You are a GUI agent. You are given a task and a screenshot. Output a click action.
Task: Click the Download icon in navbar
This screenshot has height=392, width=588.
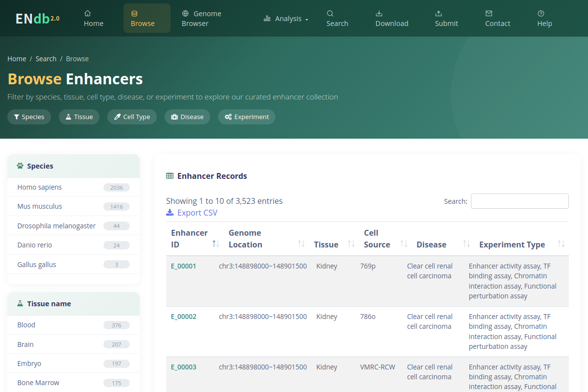379,13
